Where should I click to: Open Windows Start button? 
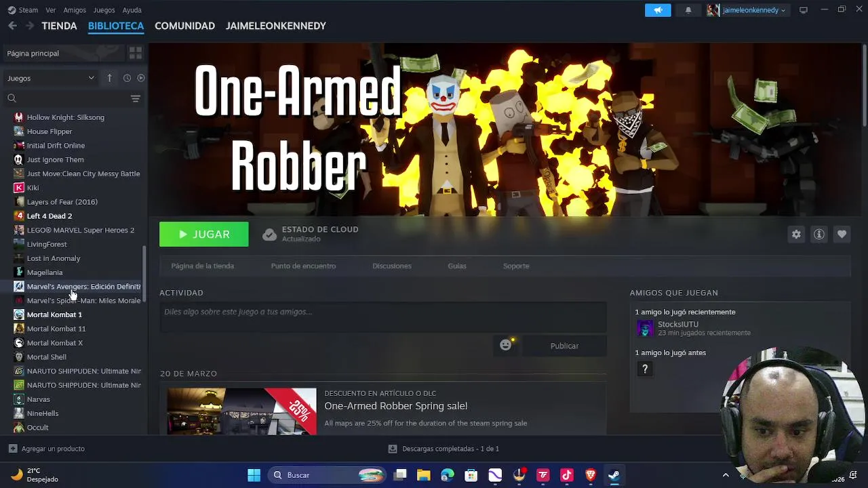254,475
